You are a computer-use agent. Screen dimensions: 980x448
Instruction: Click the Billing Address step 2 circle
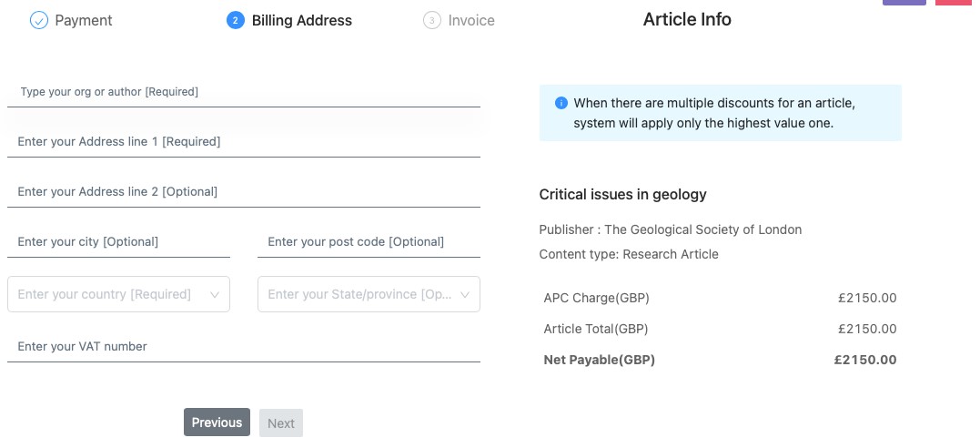236,20
